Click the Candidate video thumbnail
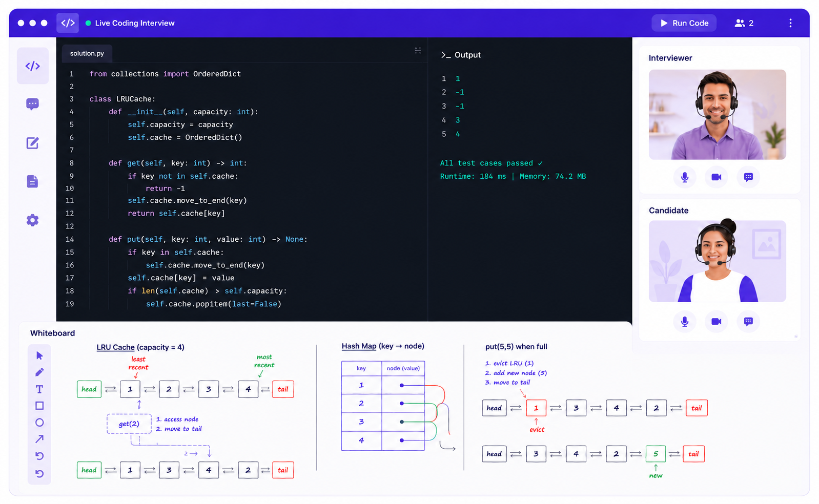Viewport: 819px width, 504px height. pyautogui.click(x=717, y=261)
